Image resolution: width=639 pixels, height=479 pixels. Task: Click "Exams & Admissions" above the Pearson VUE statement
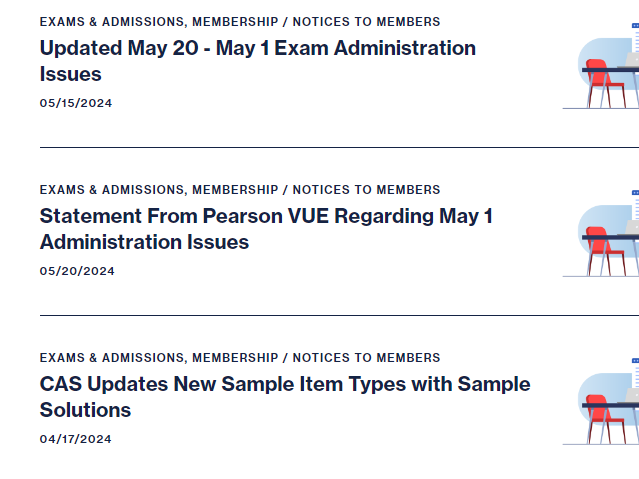pyautogui.click(x=112, y=190)
